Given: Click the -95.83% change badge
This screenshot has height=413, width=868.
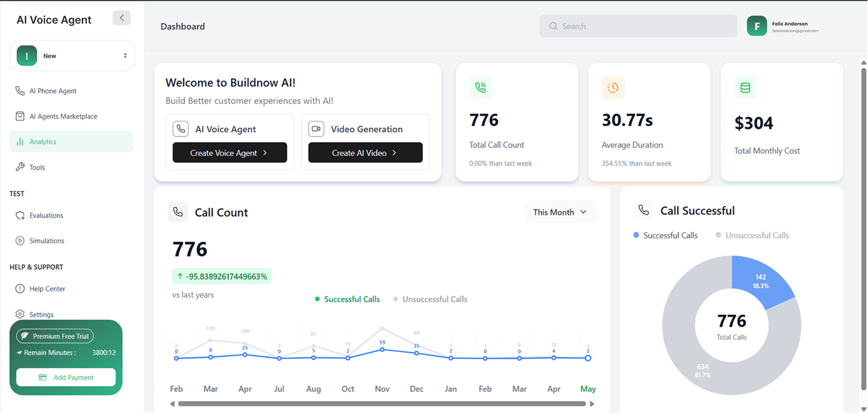Looking at the screenshot, I should coord(222,276).
